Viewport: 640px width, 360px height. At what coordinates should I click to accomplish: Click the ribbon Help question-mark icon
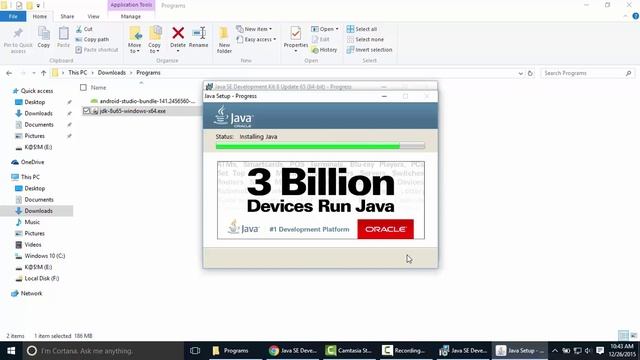click(x=636, y=16)
